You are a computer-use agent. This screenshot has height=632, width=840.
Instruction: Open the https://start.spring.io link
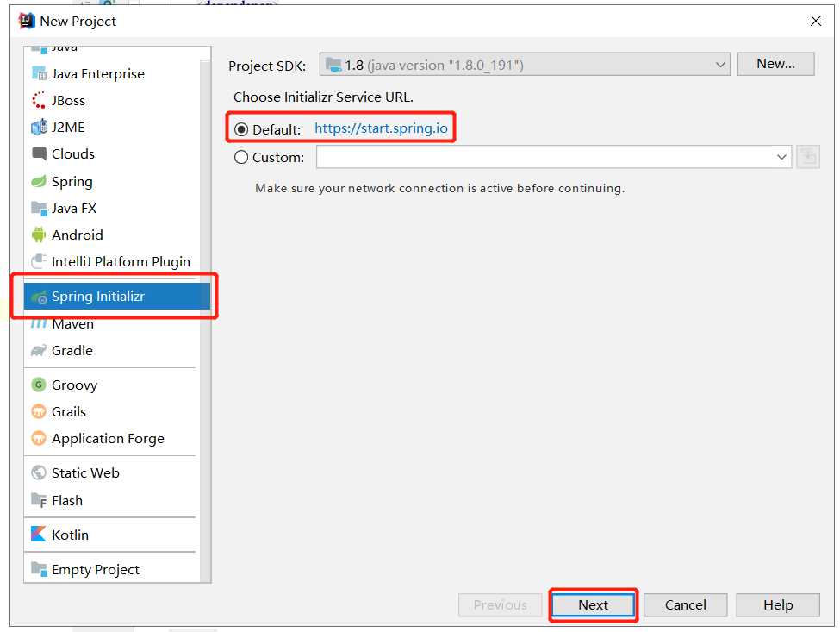[x=381, y=128]
